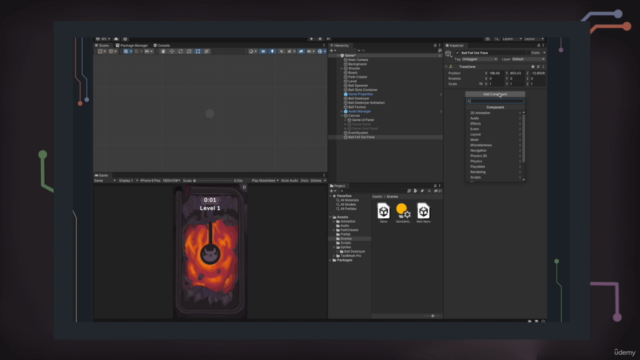Open the Rendering component category
The image size is (640, 360).
point(495,172)
